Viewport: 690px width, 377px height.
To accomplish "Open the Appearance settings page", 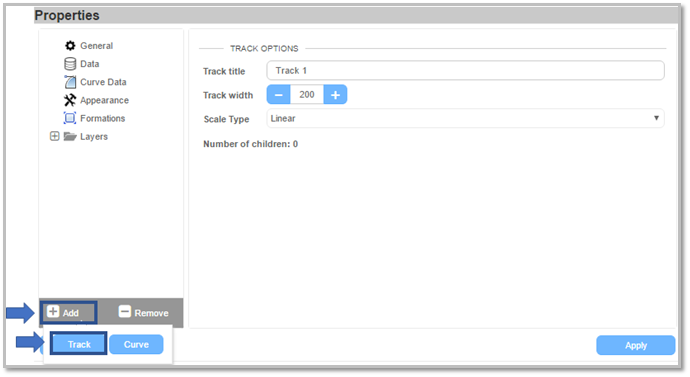I will point(104,100).
